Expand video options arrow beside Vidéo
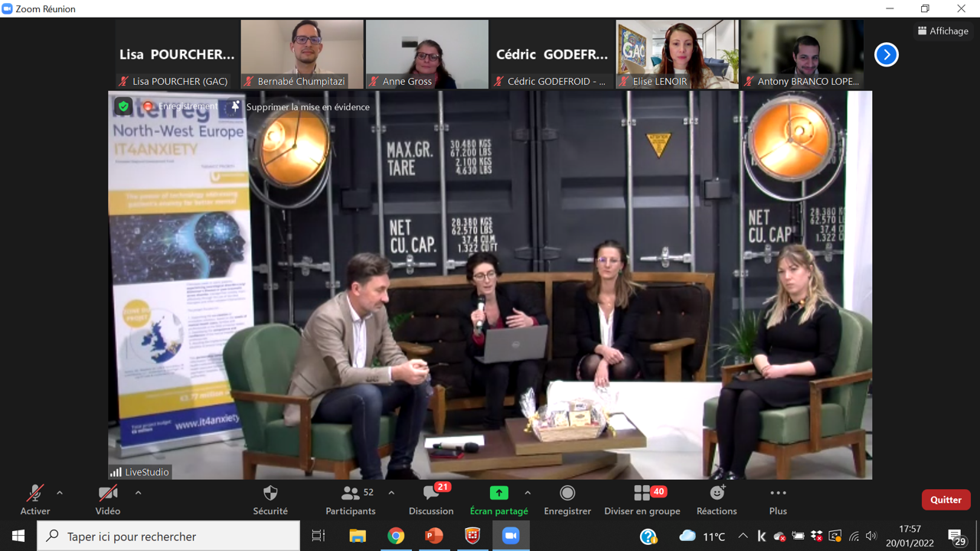This screenshot has height=551, width=980. point(138,493)
